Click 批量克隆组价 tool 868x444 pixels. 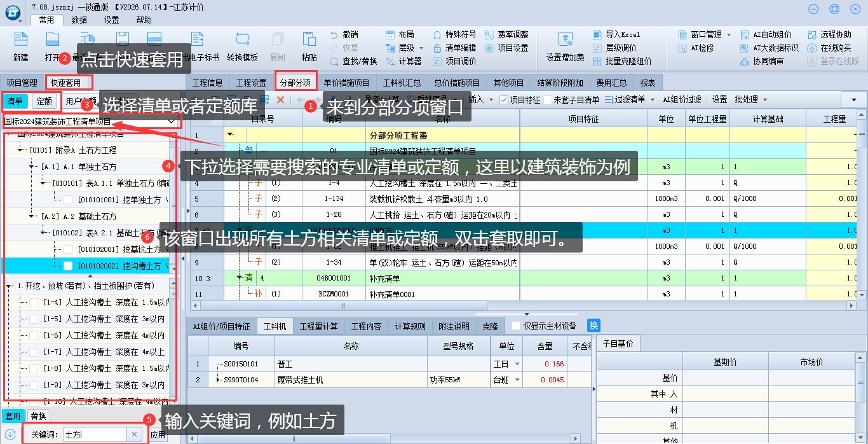click(x=622, y=61)
